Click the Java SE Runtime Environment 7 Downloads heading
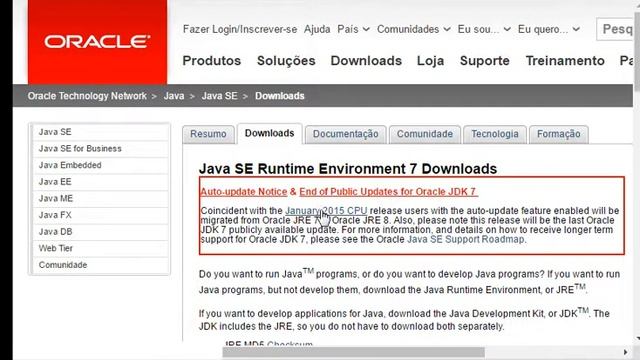 point(348,169)
